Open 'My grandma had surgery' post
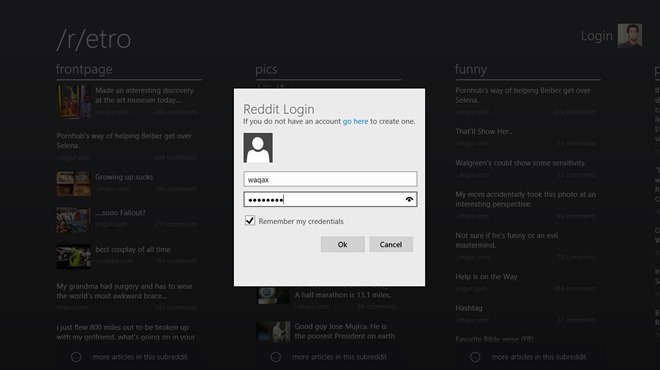 [x=124, y=291]
